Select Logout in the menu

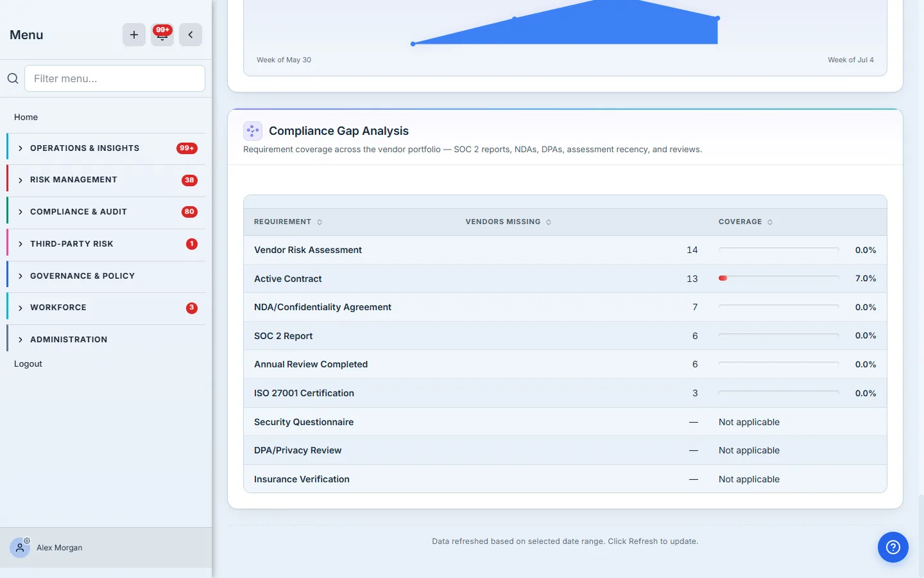(28, 363)
